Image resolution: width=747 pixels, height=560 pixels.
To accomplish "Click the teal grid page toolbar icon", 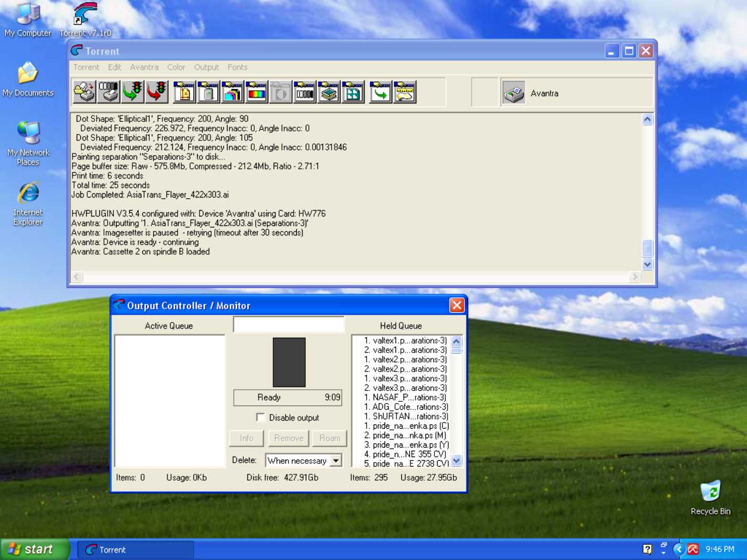I will click(353, 92).
